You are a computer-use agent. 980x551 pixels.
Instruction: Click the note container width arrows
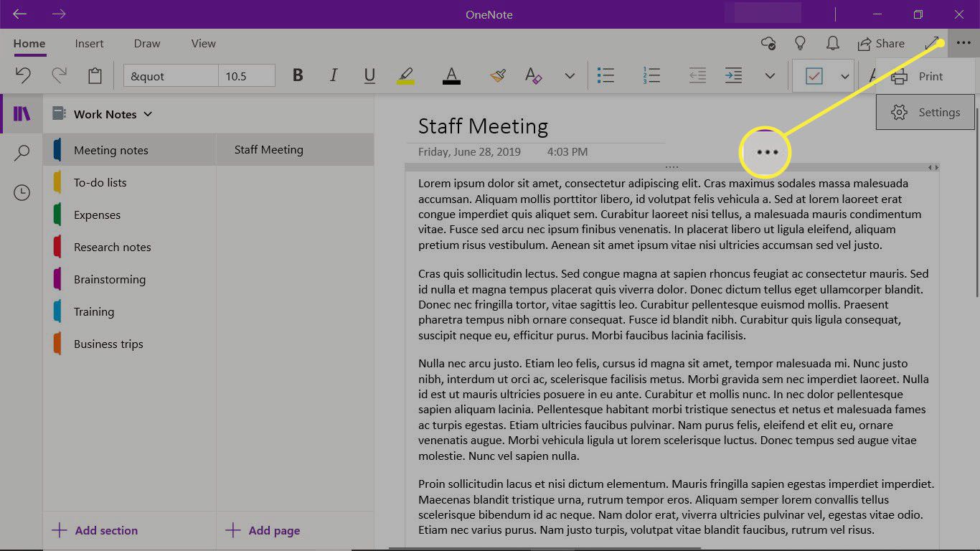[933, 167]
